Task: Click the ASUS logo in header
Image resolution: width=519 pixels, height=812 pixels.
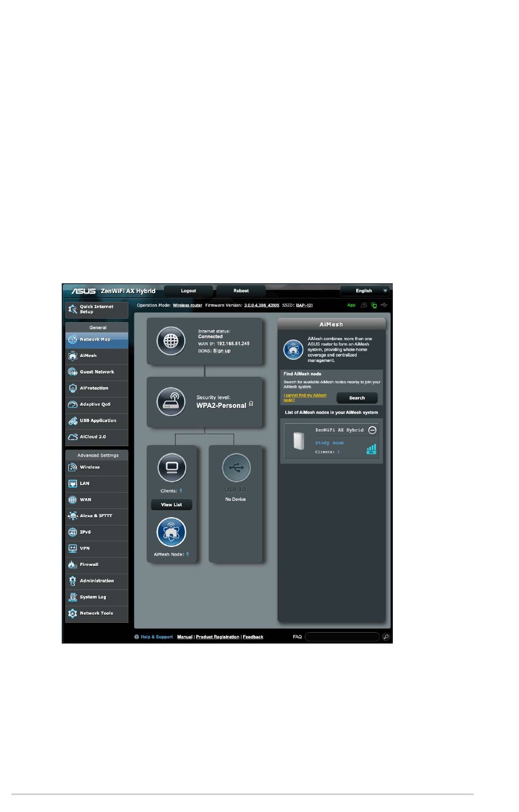Action: tap(84, 291)
